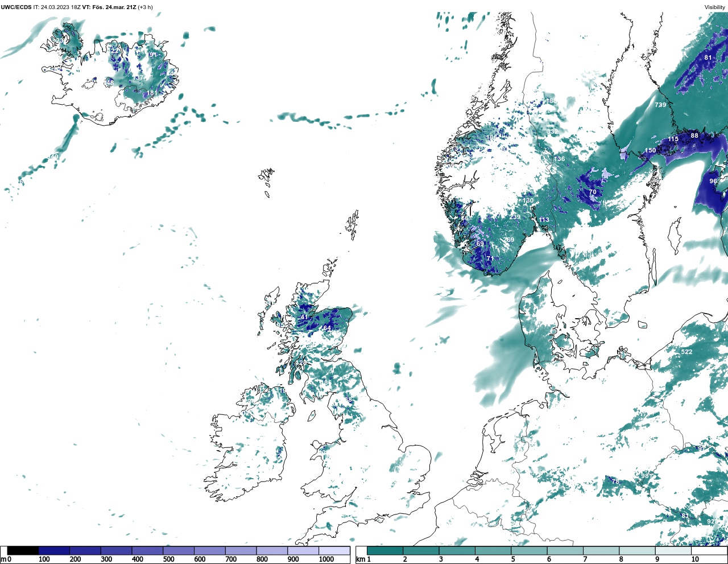Click the '96' value label over Estonia
The height and width of the screenshot is (564, 728).
click(713, 181)
